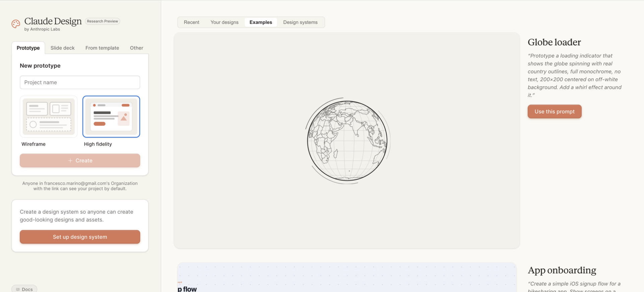Switch to the Design systems tab

[300, 22]
